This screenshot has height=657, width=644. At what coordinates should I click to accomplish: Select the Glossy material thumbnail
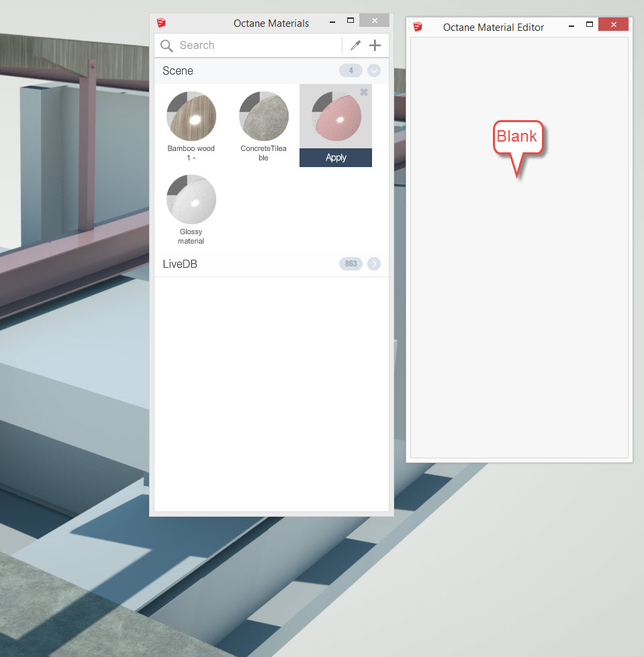click(x=191, y=199)
